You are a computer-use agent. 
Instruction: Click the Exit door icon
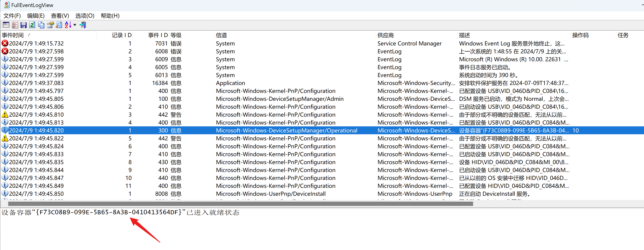coord(83,25)
